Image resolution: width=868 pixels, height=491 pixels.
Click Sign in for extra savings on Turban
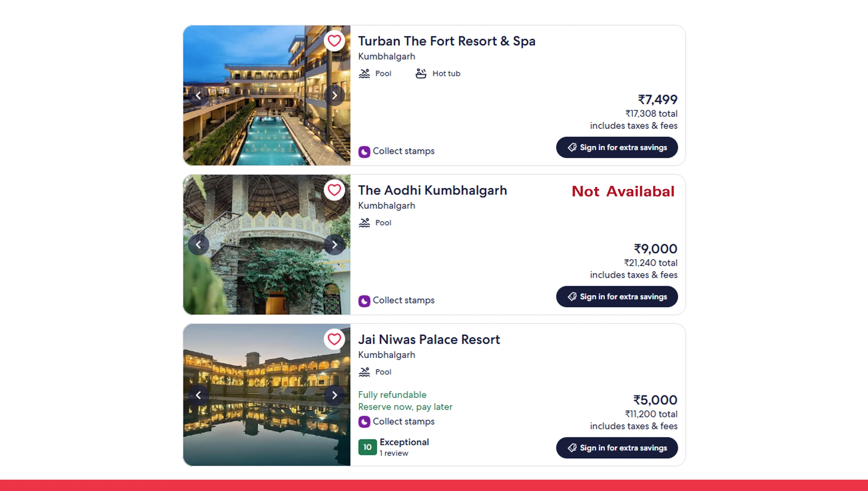pos(617,147)
